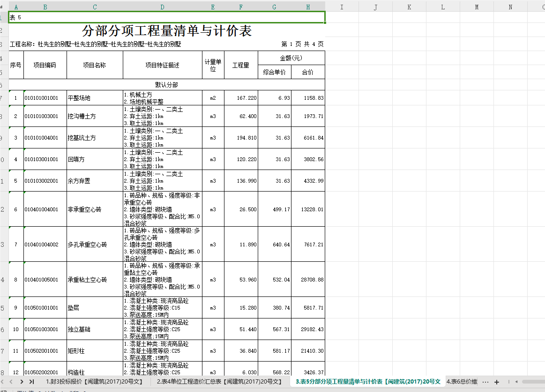Switch to the 4.表6总价措 sheet tab
This screenshot has height=392, width=545.
click(462, 382)
